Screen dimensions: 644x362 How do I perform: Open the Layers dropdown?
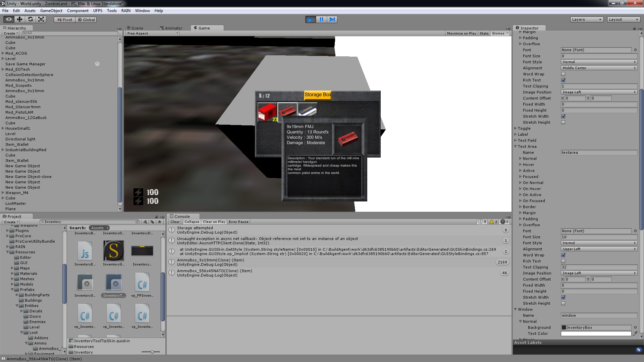tap(587, 19)
